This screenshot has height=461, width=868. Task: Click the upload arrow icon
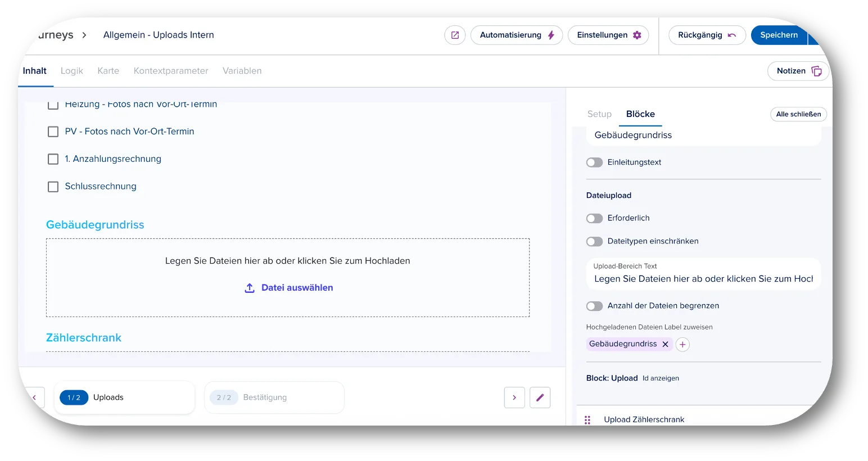point(250,288)
